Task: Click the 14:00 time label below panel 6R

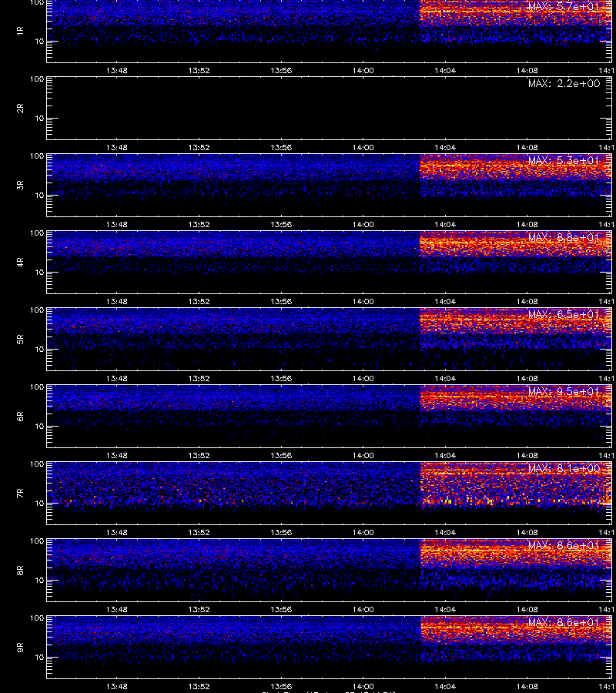Action: [x=363, y=455]
